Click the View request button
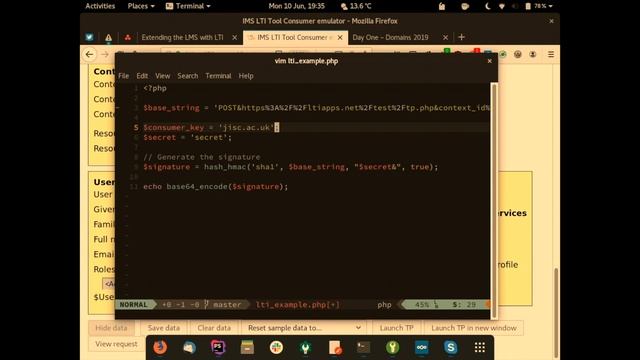 click(x=116, y=344)
